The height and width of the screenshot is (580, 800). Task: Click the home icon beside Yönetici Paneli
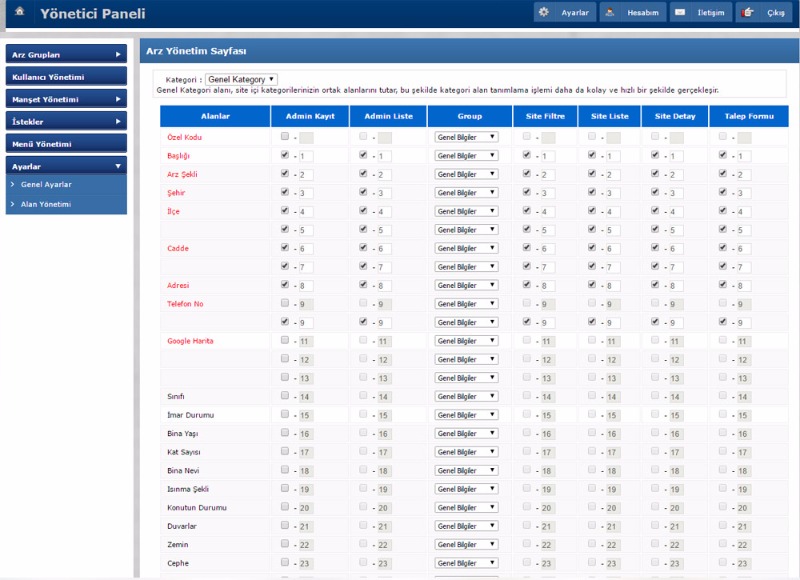coord(19,13)
